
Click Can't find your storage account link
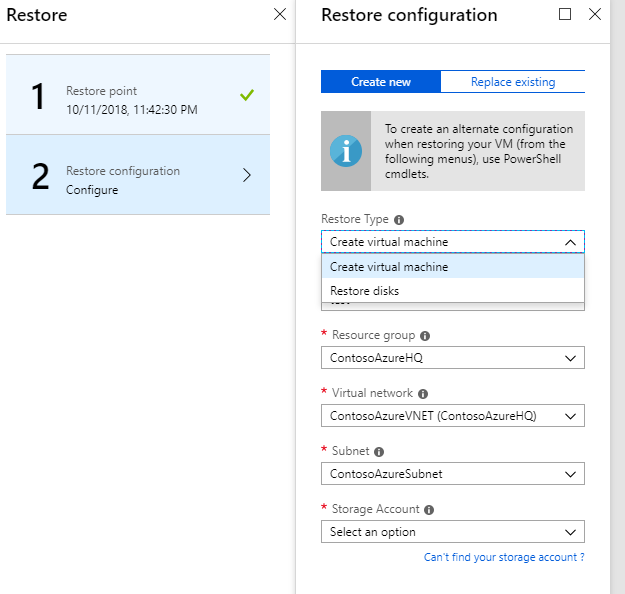(504, 557)
